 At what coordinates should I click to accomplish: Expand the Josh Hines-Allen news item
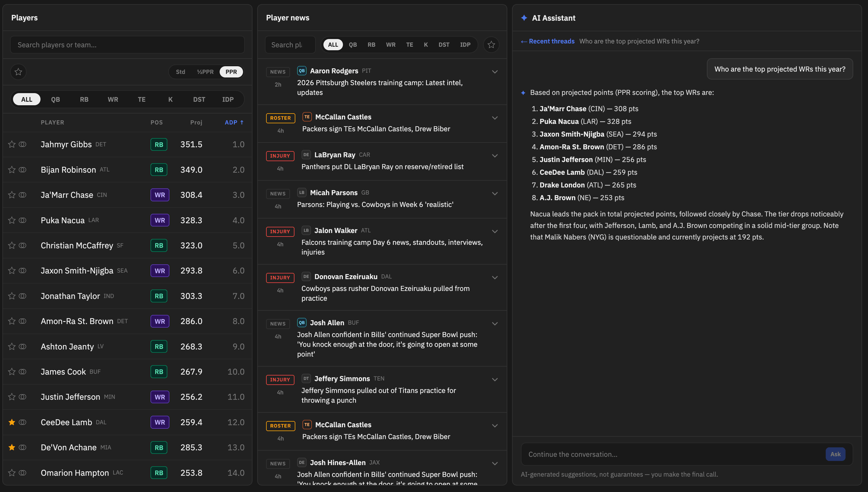[x=495, y=464]
